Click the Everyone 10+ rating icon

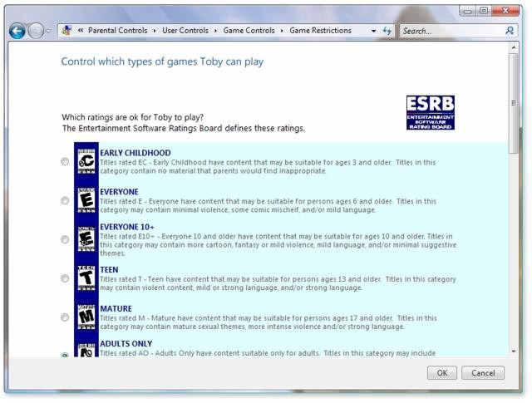[x=86, y=239]
